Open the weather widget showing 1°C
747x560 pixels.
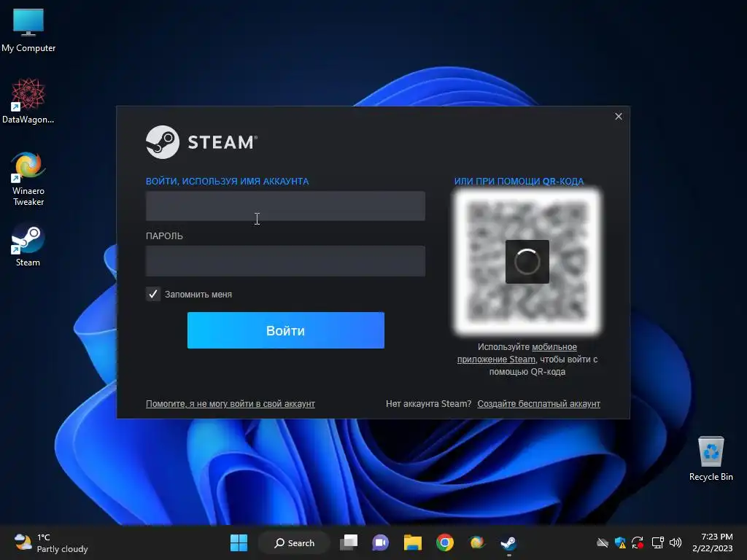pos(51,542)
